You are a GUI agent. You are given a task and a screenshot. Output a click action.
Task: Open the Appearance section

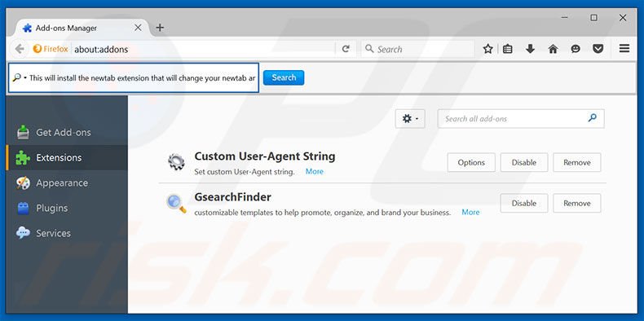coord(67,182)
